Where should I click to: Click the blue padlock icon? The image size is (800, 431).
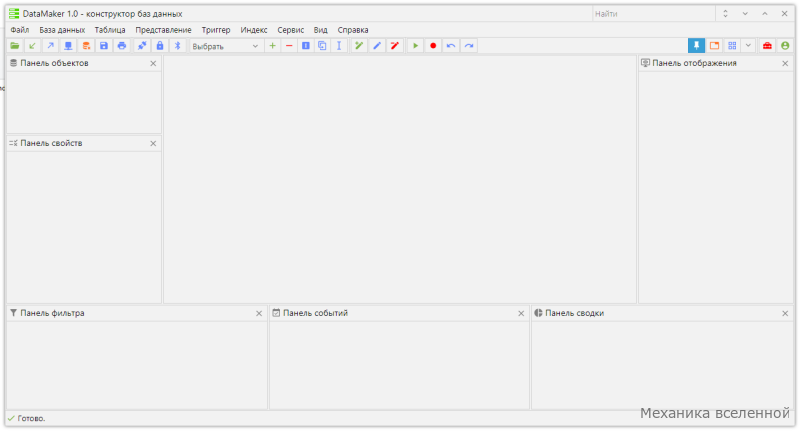point(160,46)
